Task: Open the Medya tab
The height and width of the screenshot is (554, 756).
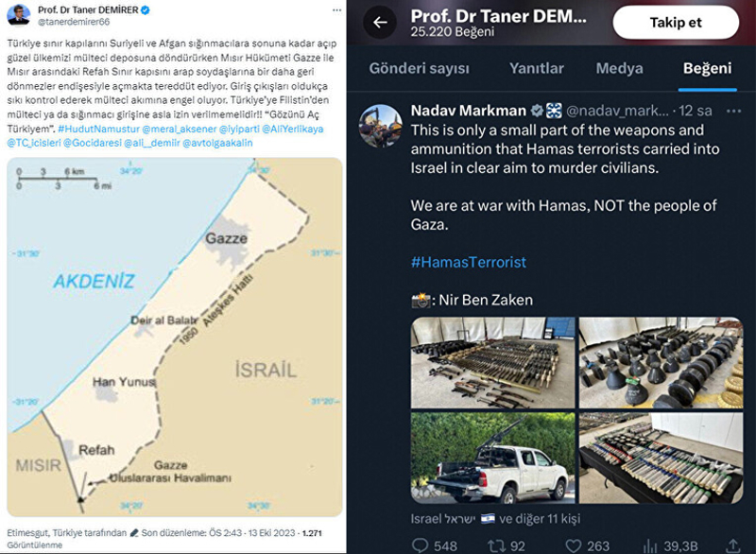Action: [x=619, y=68]
